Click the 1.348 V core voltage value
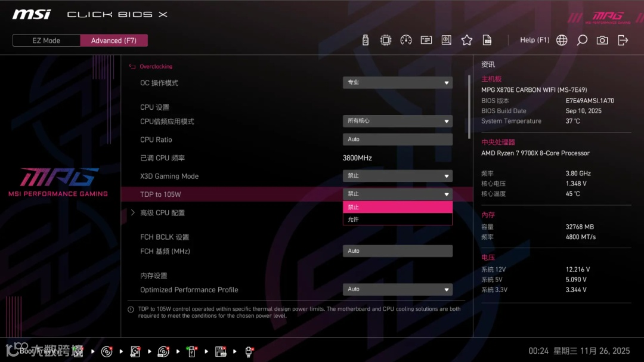This screenshot has height=362, width=644. (576, 184)
